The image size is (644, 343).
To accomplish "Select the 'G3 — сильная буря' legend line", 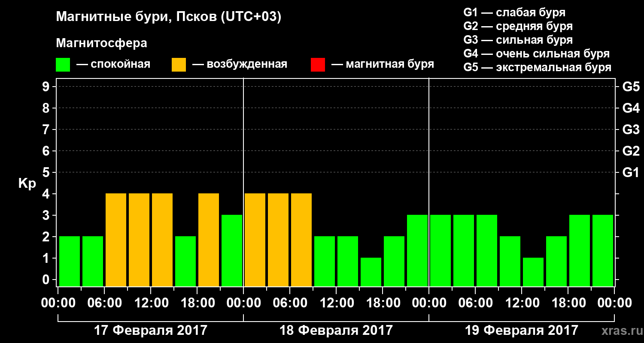I will (x=518, y=40).
